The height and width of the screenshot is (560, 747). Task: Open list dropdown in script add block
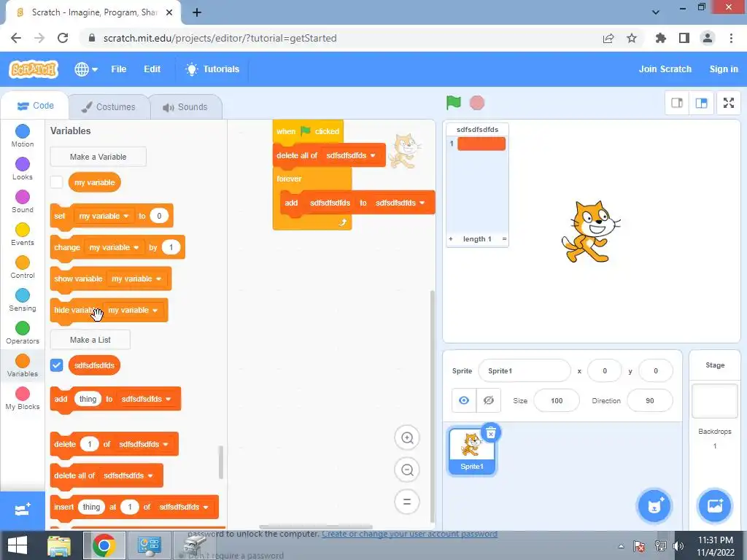click(400, 203)
